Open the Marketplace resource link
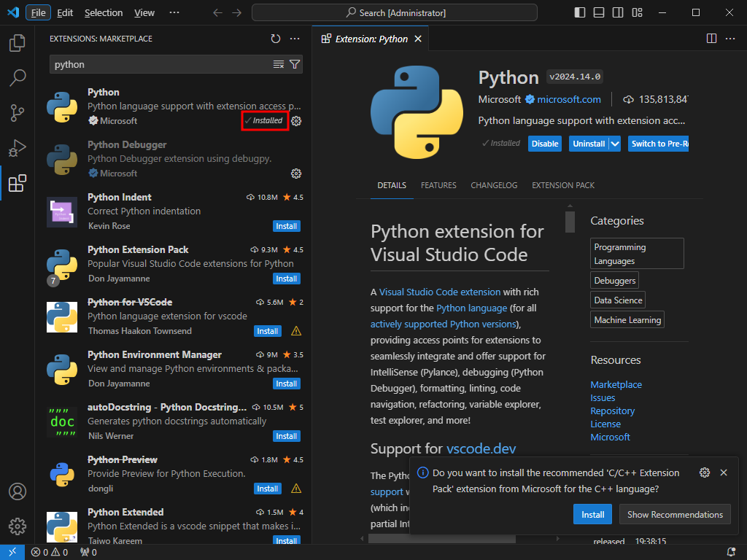This screenshot has height=560, width=747. click(616, 384)
